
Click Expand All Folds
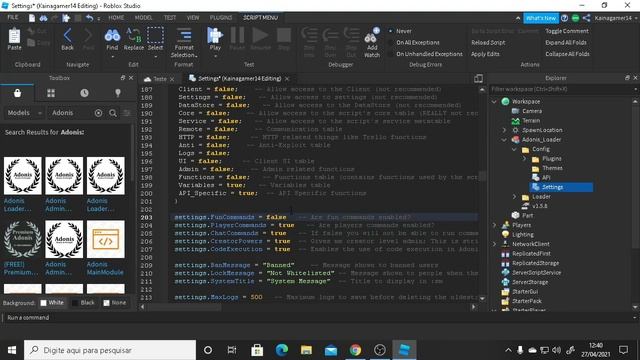[x=566, y=42]
